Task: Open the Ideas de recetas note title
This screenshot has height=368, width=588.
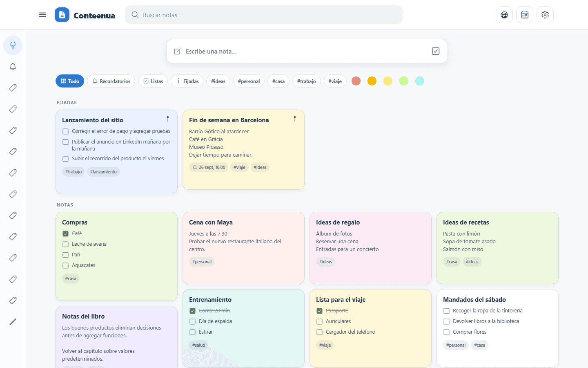Action: (x=466, y=222)
